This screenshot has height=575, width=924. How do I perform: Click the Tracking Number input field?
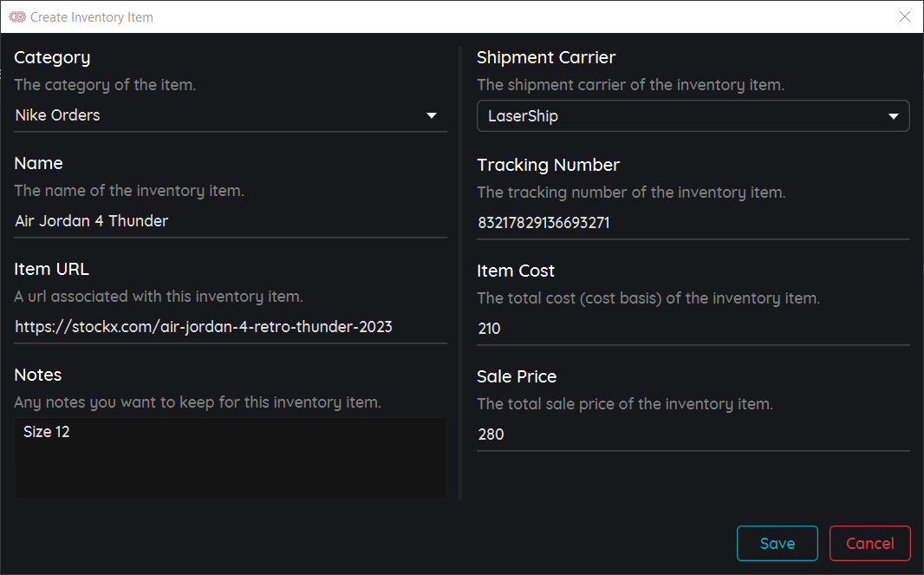click(x=692, y=223)
